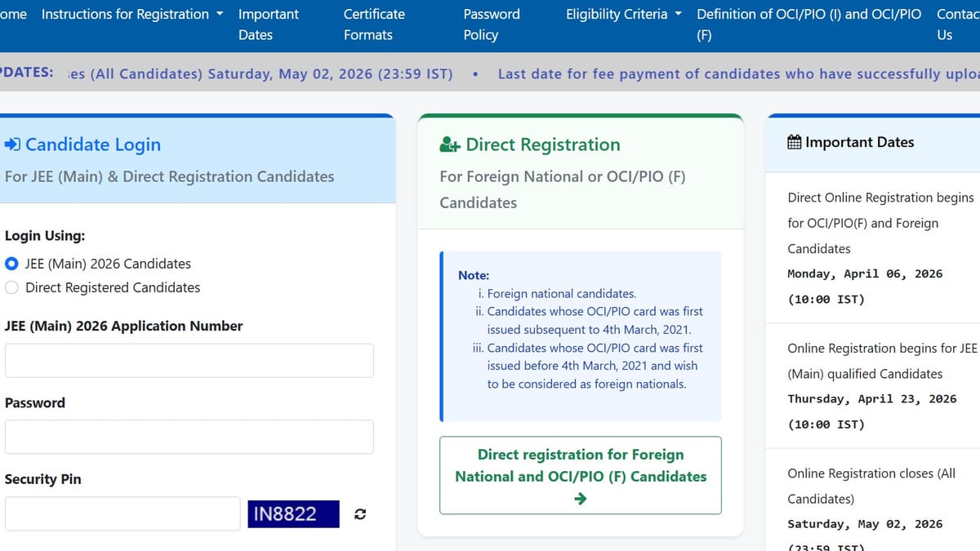This screenshot has height=551, width=980.
Task: Click 'Online Registration closes (All Candidates)' text
Action: click(871, 486)
